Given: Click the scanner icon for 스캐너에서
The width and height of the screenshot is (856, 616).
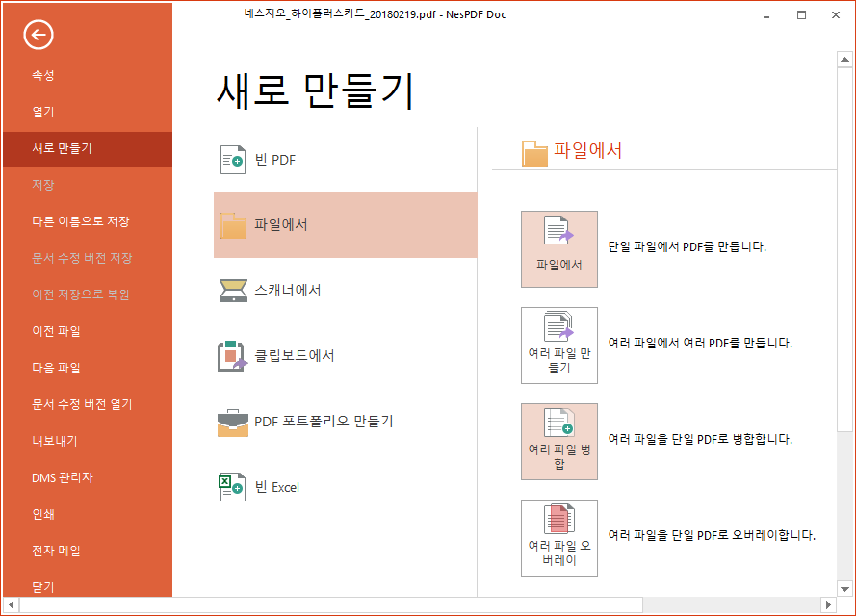Looking at the screenshot, I should (x=233, y=291).
